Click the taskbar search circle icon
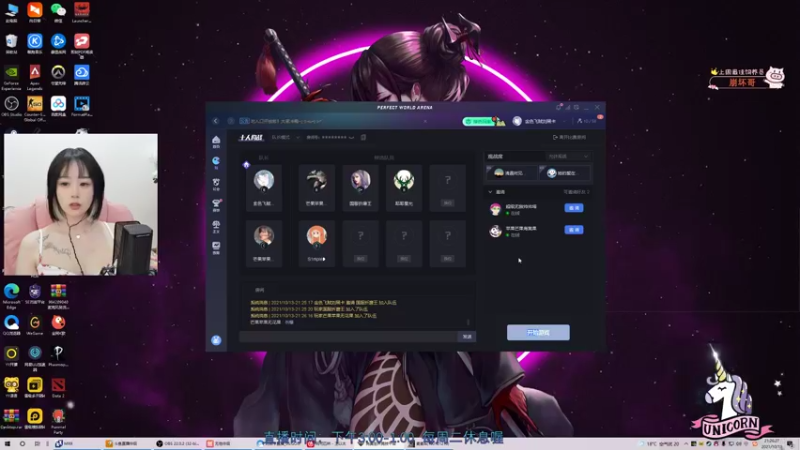The height and width of the screenshot is (450, 800). [x=22, y=444]
